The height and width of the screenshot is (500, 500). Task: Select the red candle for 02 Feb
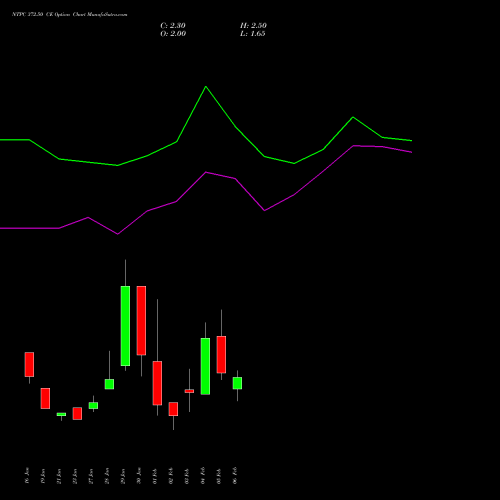tap(173, 409)
